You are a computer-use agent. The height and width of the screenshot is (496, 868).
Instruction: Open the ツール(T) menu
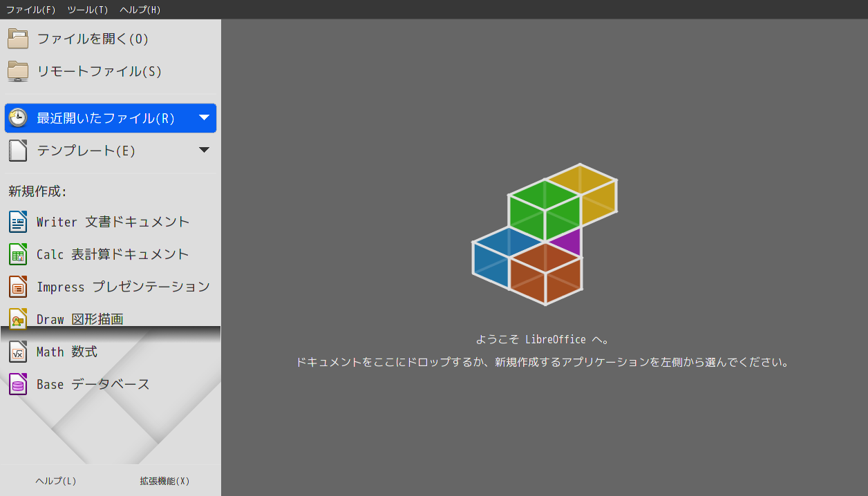coord(88,10)
